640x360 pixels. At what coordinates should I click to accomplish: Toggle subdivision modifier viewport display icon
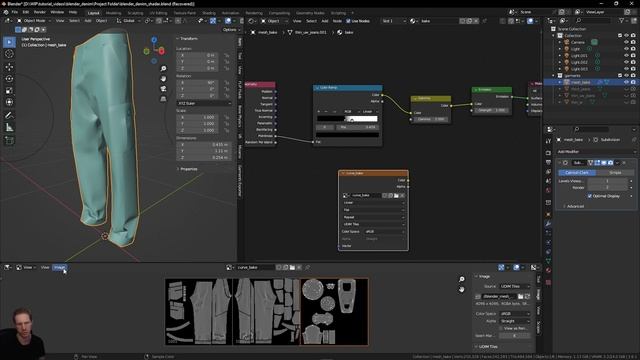pos(604,162)
